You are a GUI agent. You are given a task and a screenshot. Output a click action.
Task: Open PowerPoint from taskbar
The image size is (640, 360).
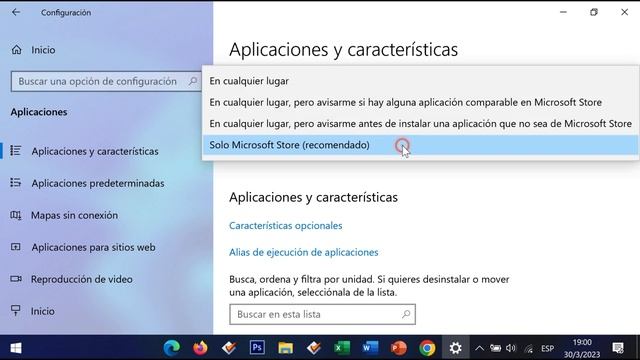(x=399, y=348)
